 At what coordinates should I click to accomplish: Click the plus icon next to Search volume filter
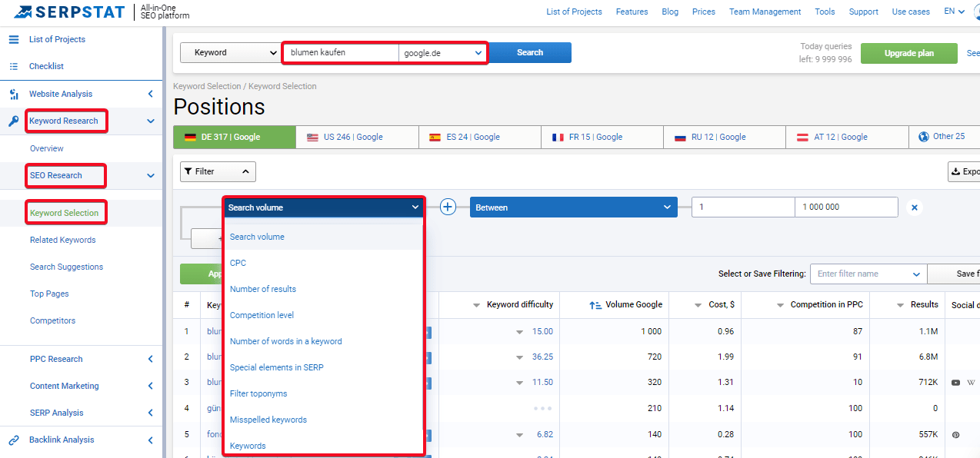(x=448, y=207)
